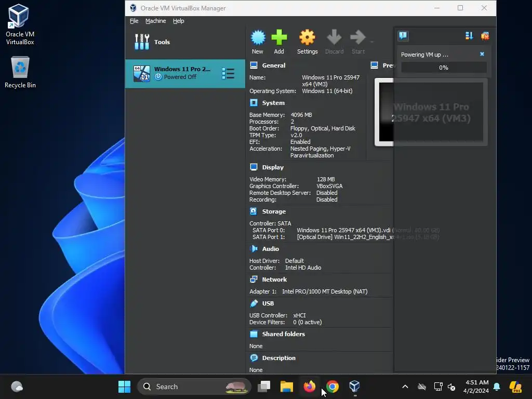This screenshot has width=532, height=399.
Task: Click the Shared folders section header
Action: pos(283,334)
